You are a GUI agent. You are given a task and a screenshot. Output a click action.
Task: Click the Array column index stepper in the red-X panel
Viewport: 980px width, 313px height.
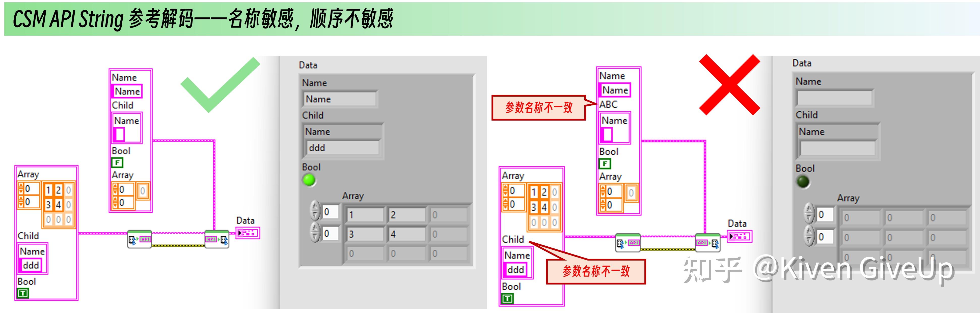tap(809, 235)
